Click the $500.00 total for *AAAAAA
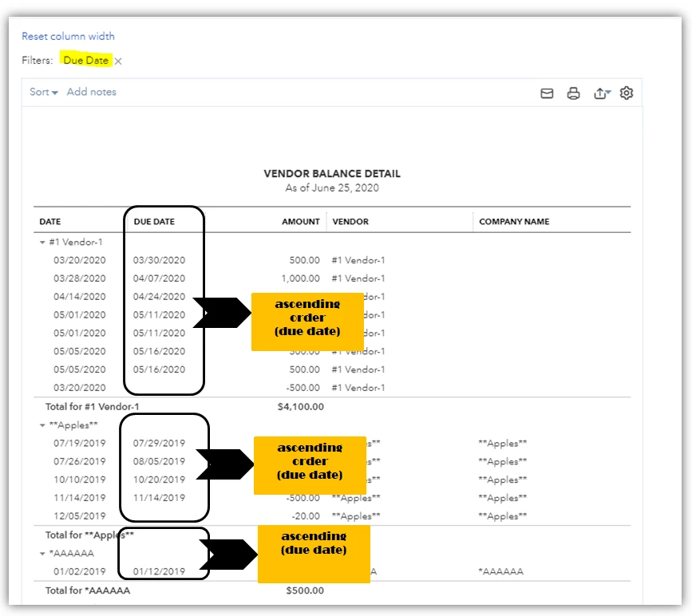692x616 pixels. [305, 590]
